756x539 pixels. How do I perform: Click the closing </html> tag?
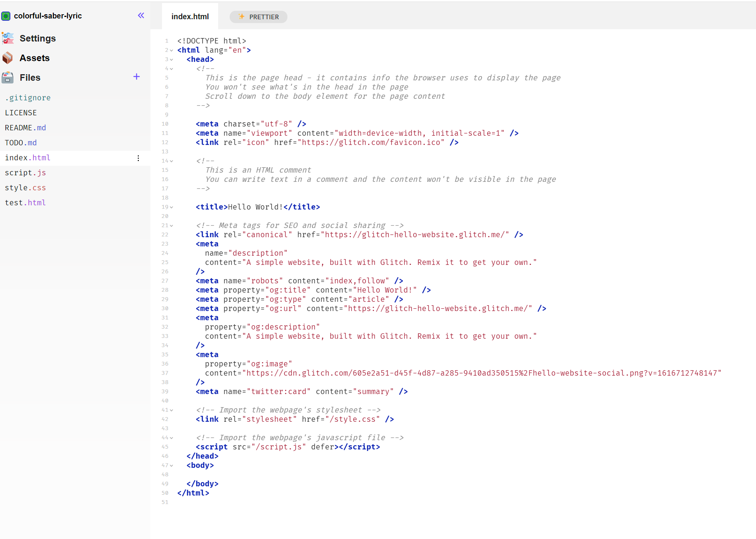tap(193, 493)
